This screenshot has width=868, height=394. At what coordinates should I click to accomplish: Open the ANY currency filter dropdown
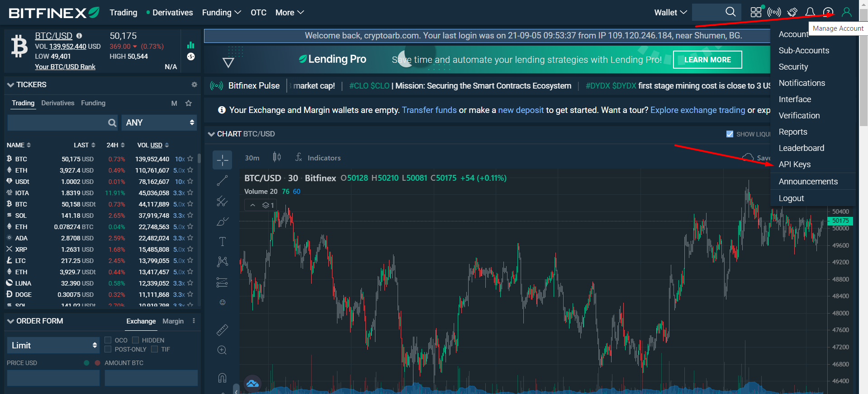[x=159, y=122]
